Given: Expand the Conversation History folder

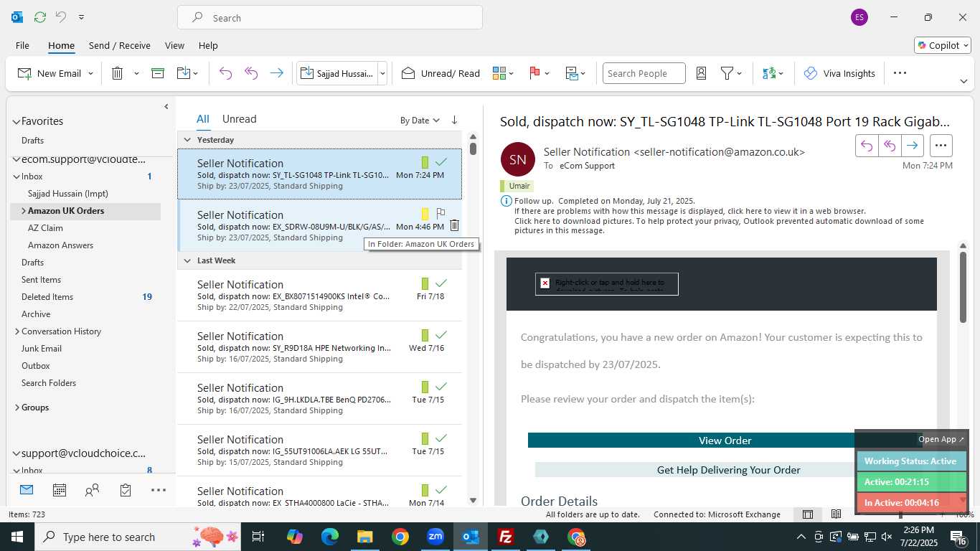Looking at the screenshot, I should coord(17,331).
